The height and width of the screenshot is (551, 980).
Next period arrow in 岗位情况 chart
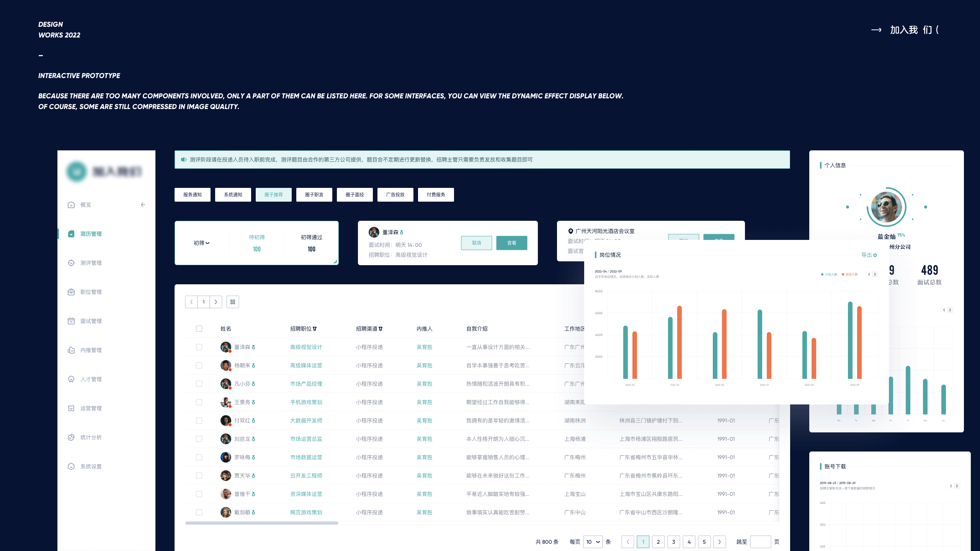coord(875,274)
